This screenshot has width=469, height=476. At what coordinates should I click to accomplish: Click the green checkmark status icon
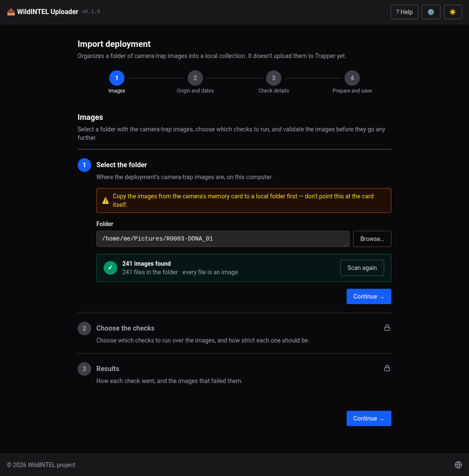pos(110,268)
